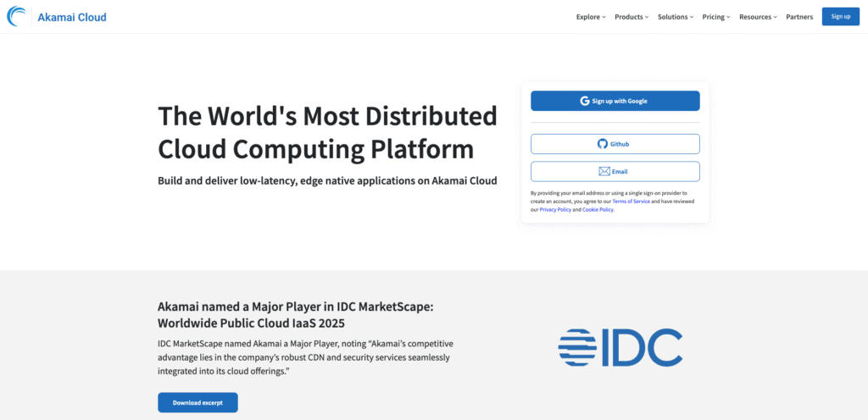Screen dimensions: 868x420
Task: Open the Terms of Service link
Action: point(631,202)
